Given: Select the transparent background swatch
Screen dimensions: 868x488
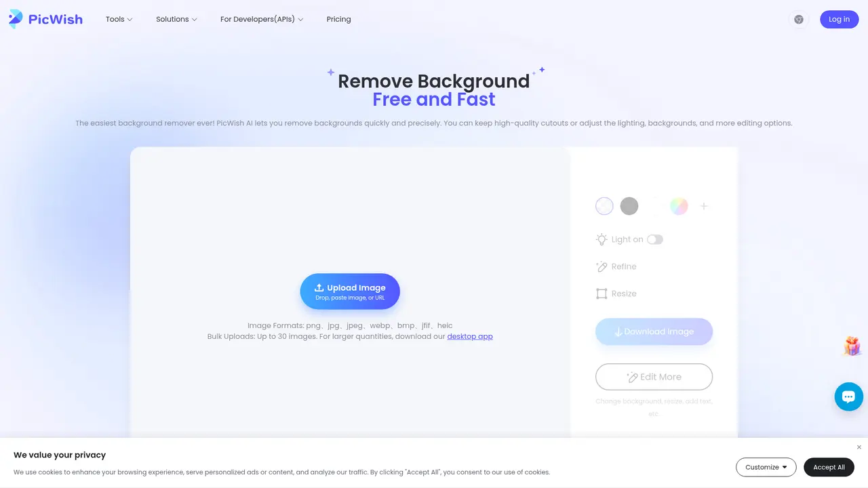Looking at the screenshot, I should coord(604,206).
